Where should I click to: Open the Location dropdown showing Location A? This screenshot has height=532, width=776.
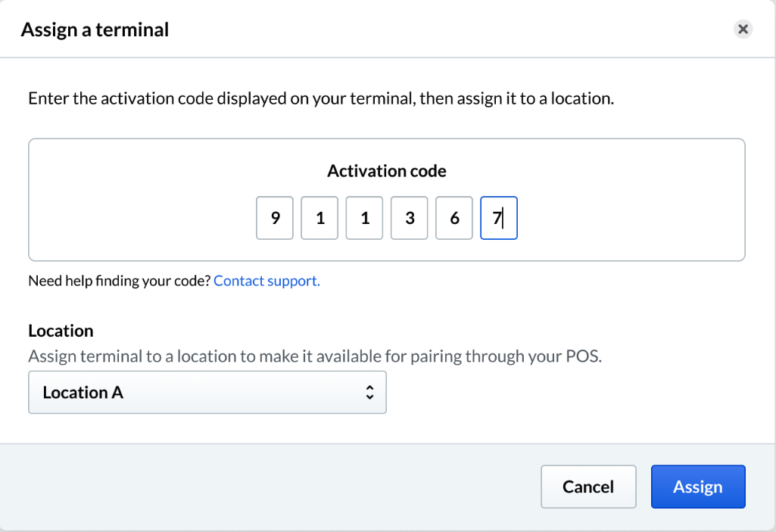coord(207,392)
